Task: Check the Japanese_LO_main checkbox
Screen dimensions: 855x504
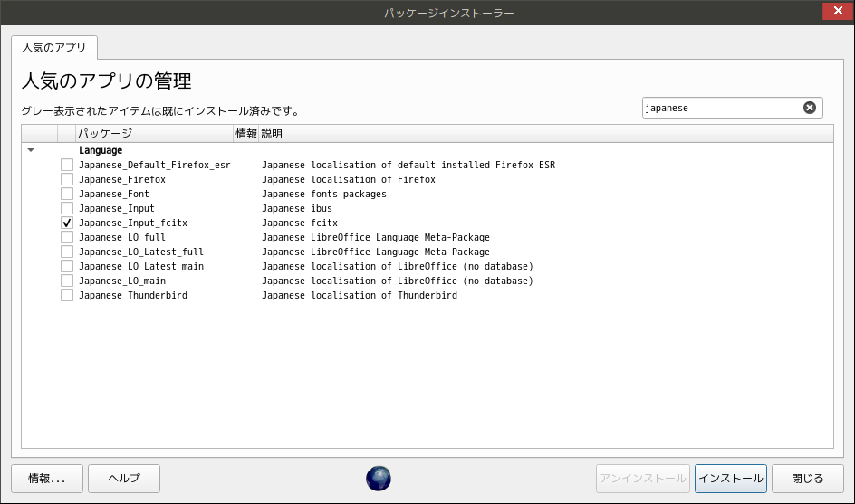Action: (x=66, y=281)
